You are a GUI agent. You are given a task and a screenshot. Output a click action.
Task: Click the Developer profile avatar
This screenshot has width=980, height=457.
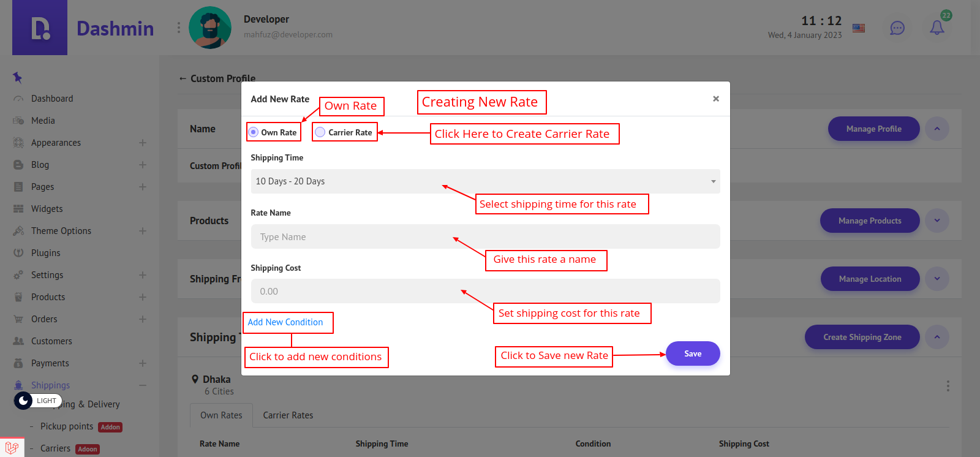click(x=210, y=28)
